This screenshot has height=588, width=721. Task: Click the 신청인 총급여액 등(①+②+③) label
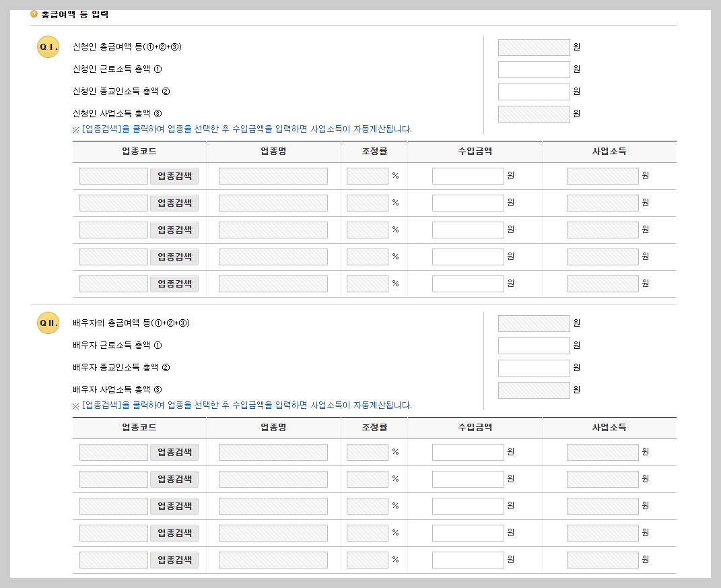[x=127, y=47]
